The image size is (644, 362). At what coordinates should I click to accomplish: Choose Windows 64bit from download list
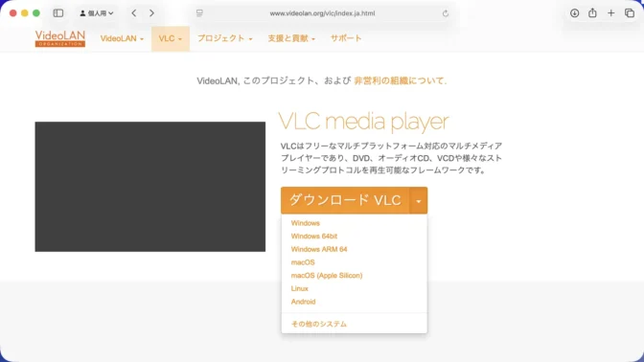pyautogui.click(x=314, y=237)
